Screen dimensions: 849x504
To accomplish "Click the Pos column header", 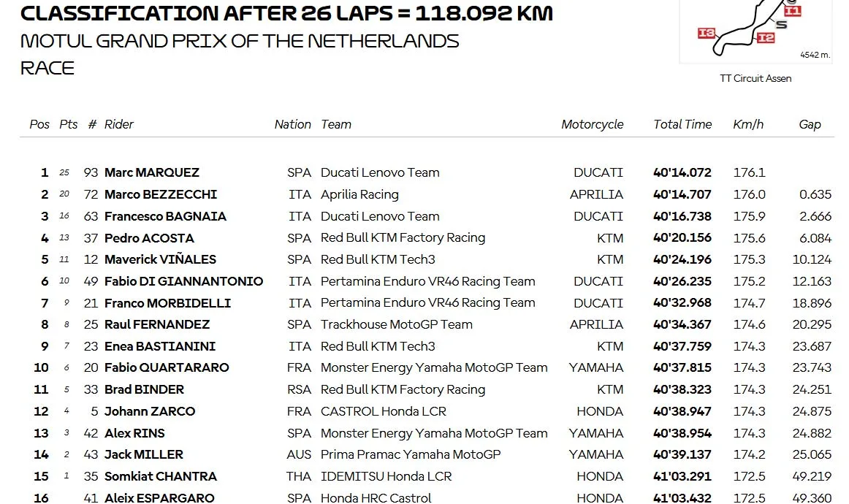I will [x=39, y=124].
